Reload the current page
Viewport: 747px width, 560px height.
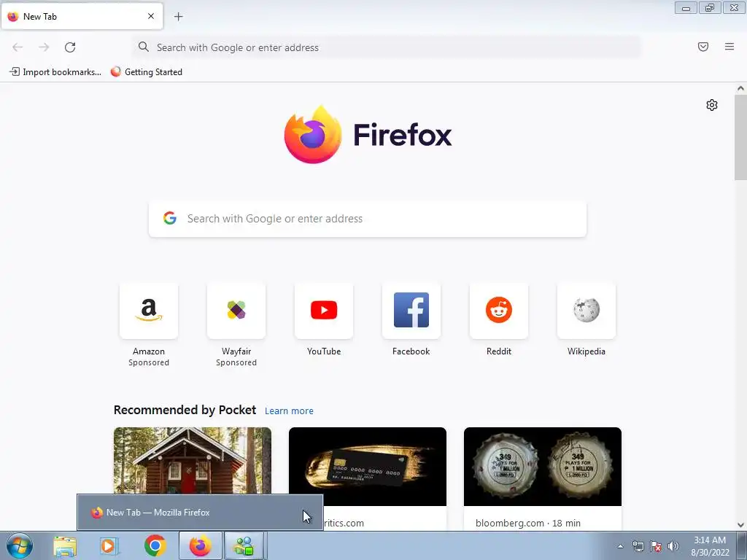pyautogui.click(x=70, y=47)
